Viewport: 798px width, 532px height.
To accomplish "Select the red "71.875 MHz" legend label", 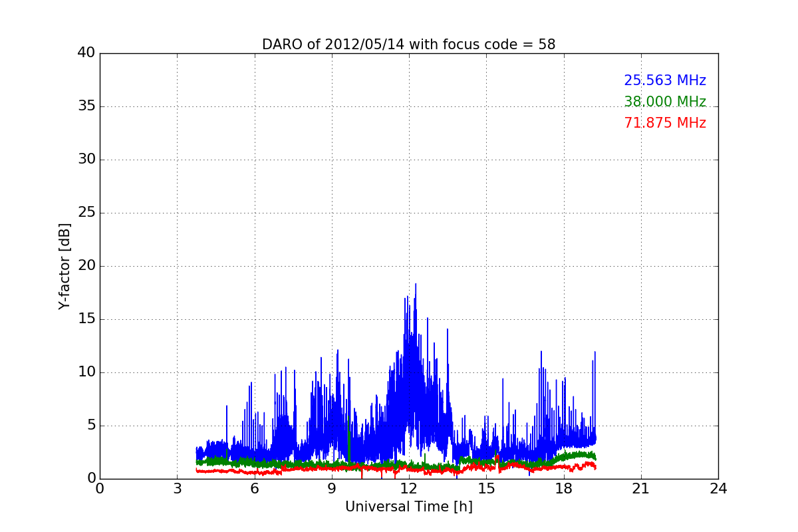I will (x=665, y=123).
